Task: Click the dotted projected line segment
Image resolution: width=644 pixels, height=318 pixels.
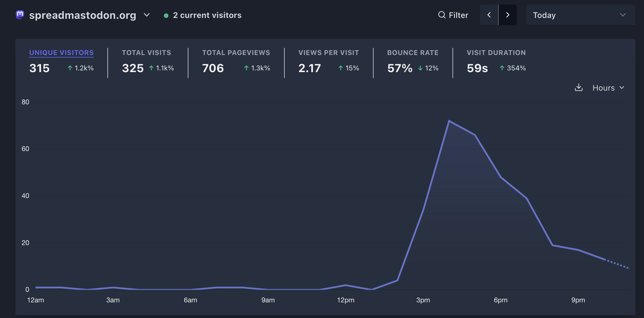Action: pos(617,264)
